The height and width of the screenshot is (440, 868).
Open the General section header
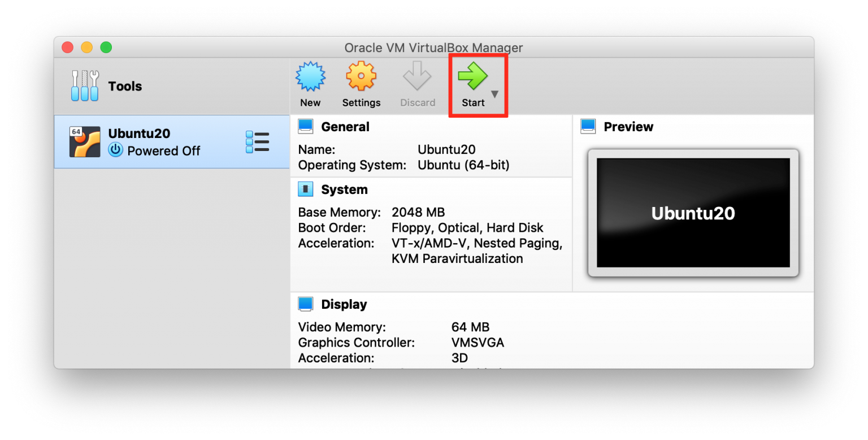click(x=345, y=127)
